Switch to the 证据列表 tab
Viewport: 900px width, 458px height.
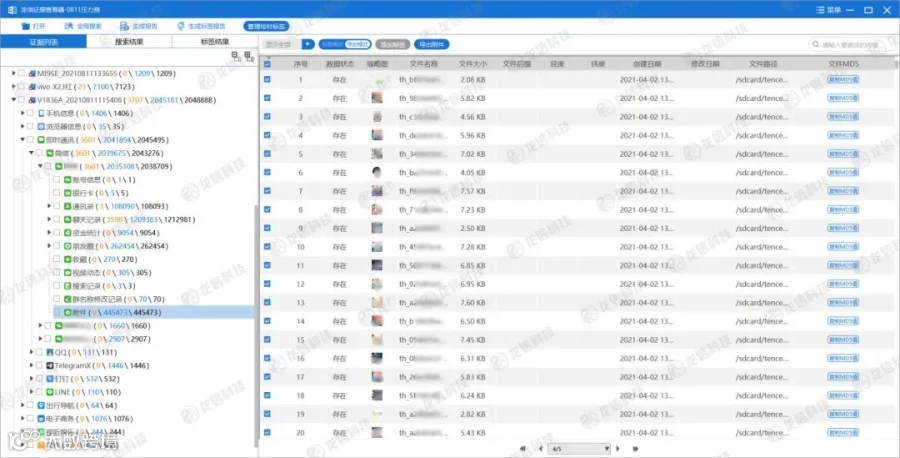(x=44, y=41)
